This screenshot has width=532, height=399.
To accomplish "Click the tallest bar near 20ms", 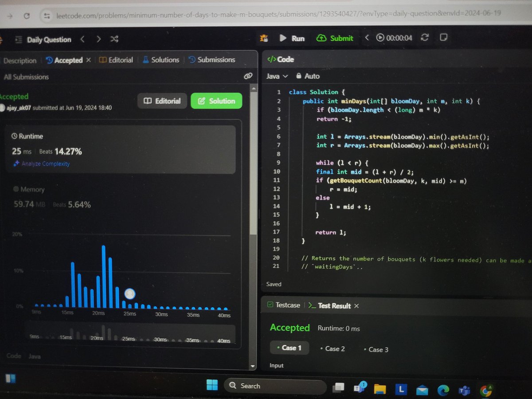I will (x=104, y=276).
